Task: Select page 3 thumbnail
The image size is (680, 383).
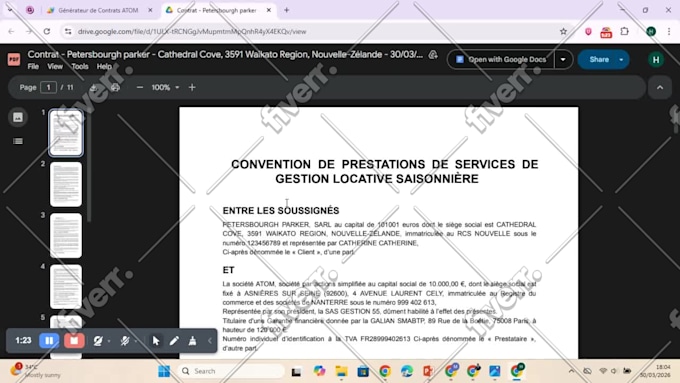Action: tap(66, 236)
